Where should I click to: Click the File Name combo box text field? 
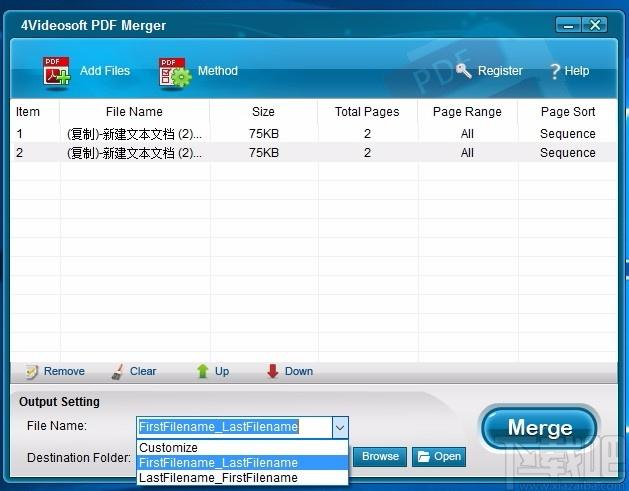(x=235, y=427)
